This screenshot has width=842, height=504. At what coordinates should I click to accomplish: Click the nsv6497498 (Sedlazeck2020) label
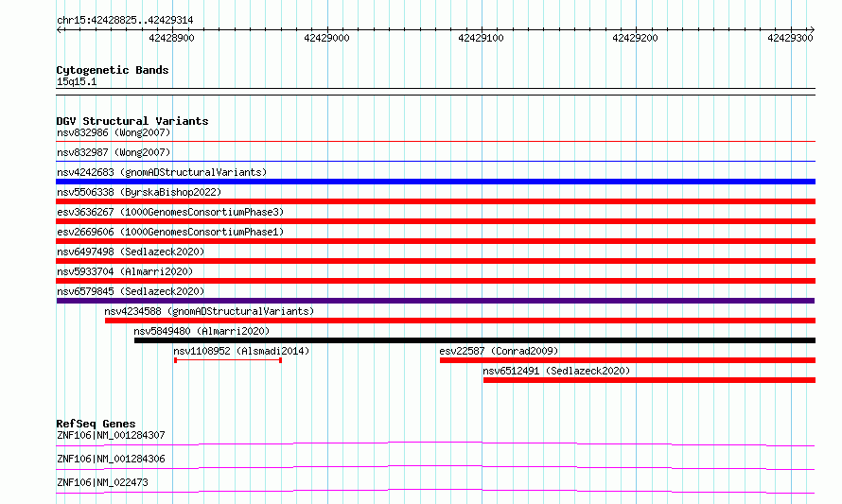click(131, 252)
